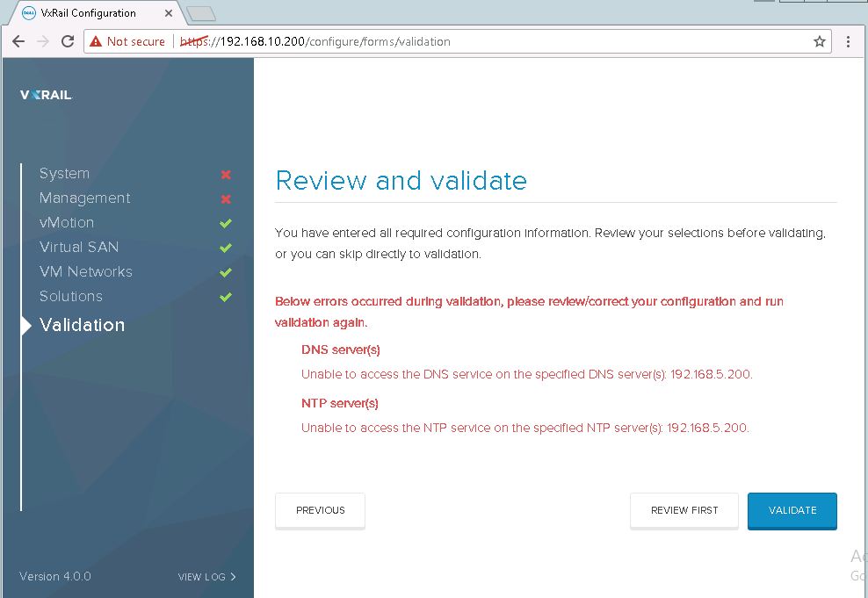Screen dimensions: 868x598
Task: Bookmark the page with the star icon
Action: [x=820, y=41]
